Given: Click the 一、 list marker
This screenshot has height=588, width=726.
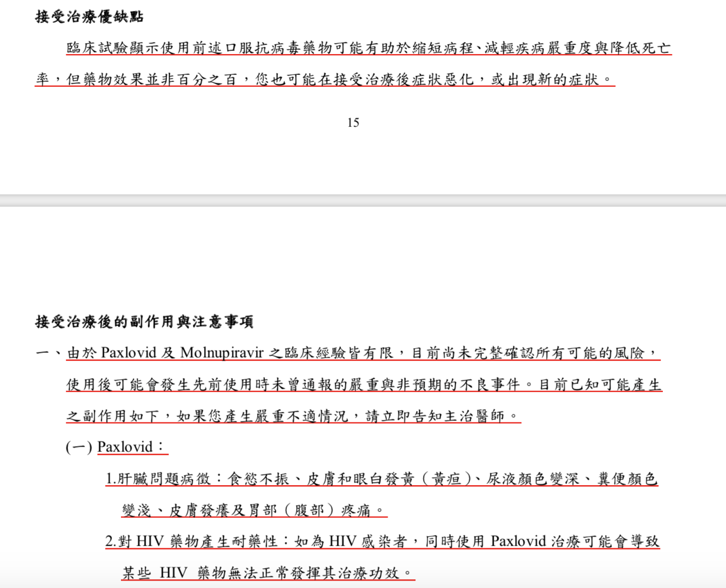Looking at the screenshot, I should pos(48,353).
